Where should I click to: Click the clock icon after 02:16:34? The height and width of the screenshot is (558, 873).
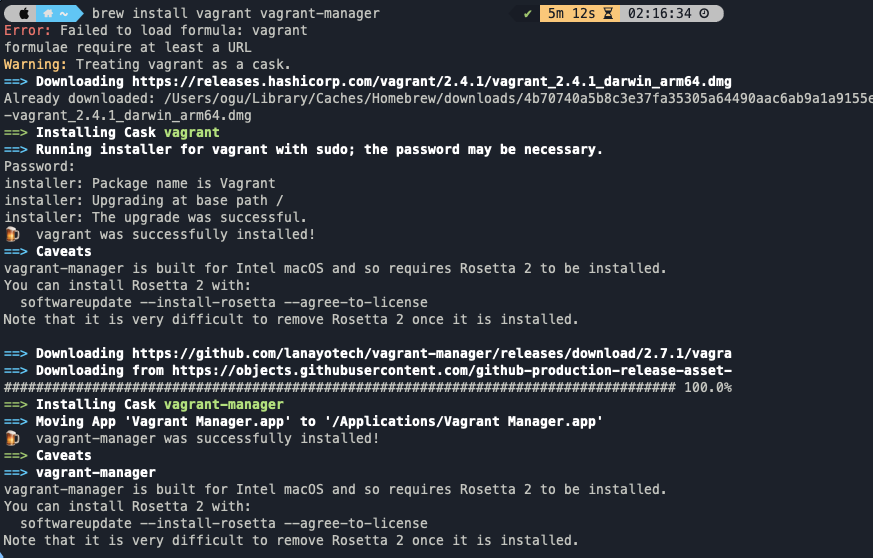pyautogui.click(x=704, y=13)
